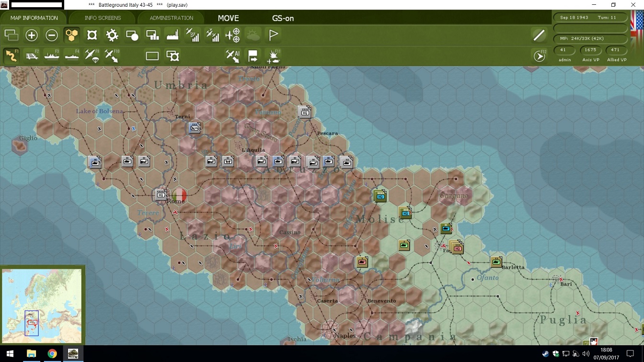Image resolution: width=644 pixels, height=362 pixels.
Task: Click the MOVE mode label
Action: tap(228, 18)
